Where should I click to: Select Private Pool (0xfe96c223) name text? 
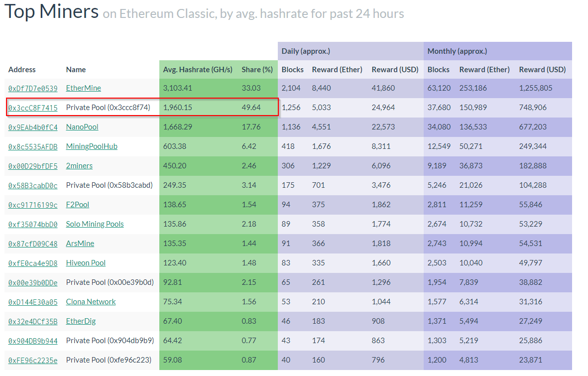(109, 360)
